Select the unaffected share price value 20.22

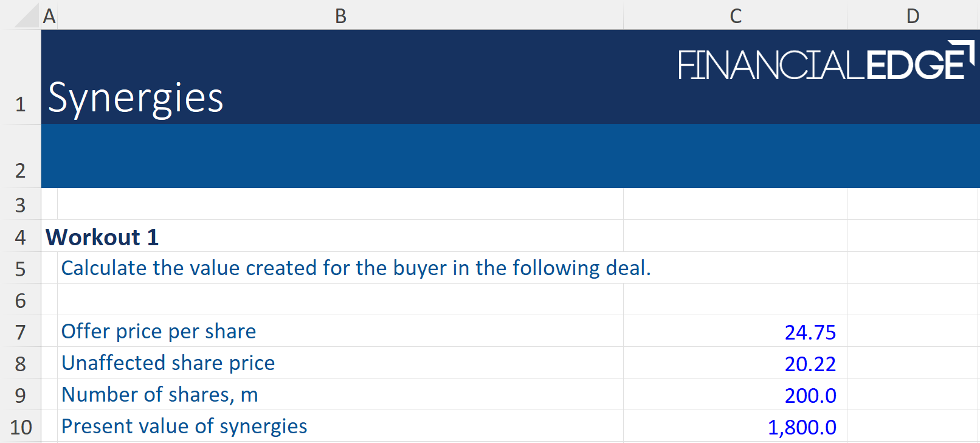tap(810, 364)
